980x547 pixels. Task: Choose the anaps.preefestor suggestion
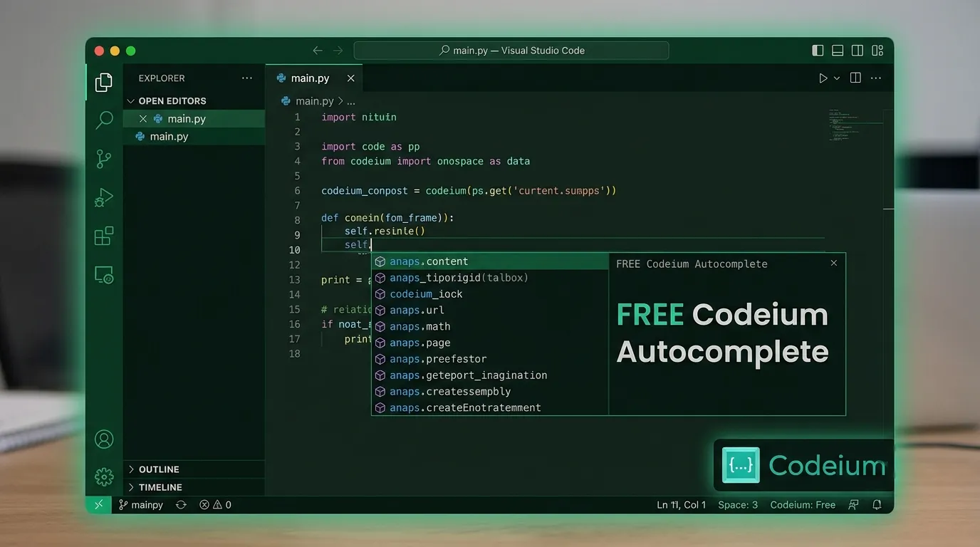click(490, 360)
